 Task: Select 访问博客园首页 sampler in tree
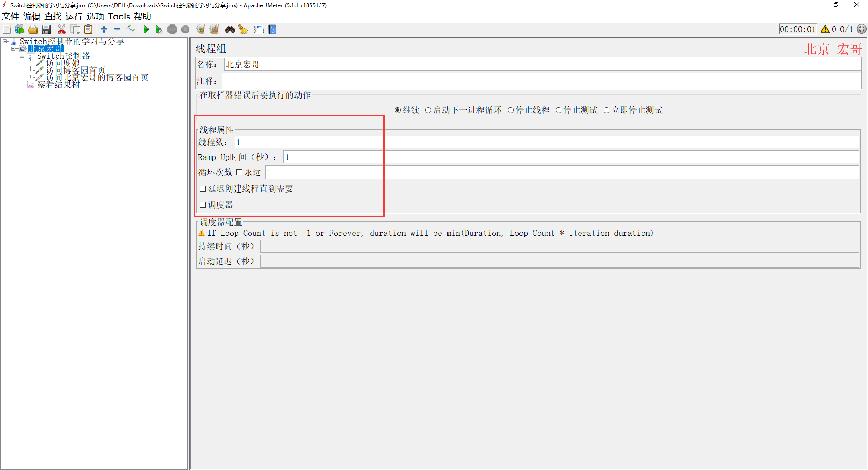[75, 70]
